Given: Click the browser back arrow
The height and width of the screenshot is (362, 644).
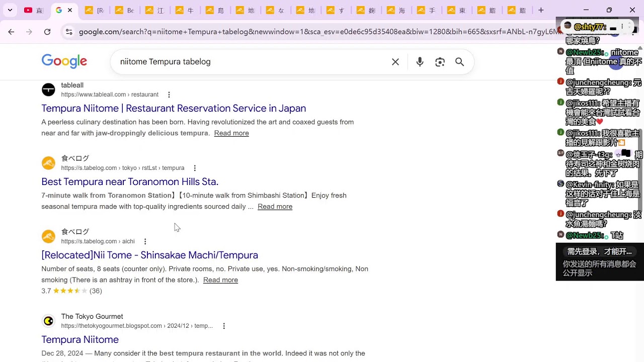Looking at the screenshot, I should click(11, 32).
